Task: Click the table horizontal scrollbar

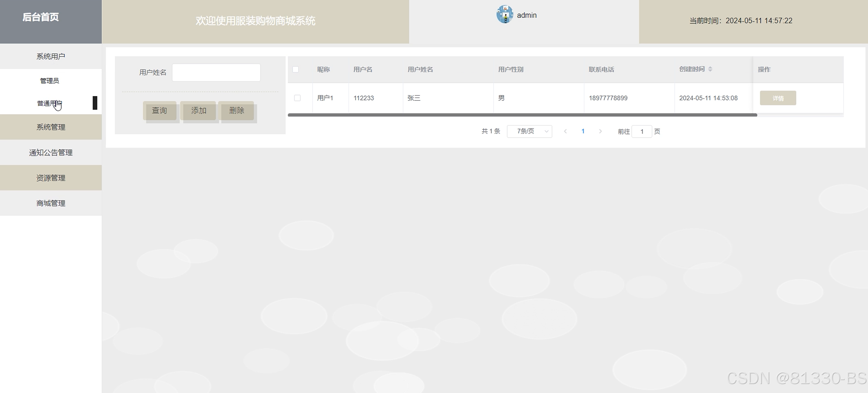Action: (522, 115)
